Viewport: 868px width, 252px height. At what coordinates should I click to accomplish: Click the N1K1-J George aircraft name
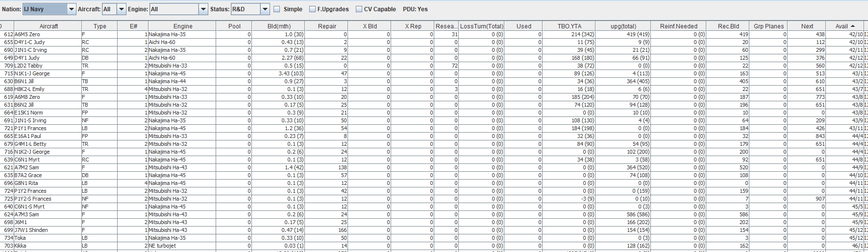(x=32, y=73)
